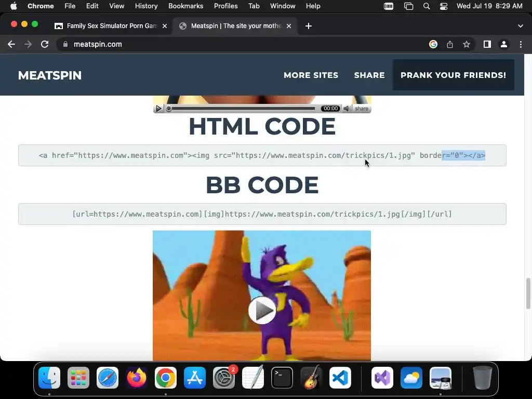532x399 pixels.
Task: Open Trash from the dock
Action: pos(483,378)
